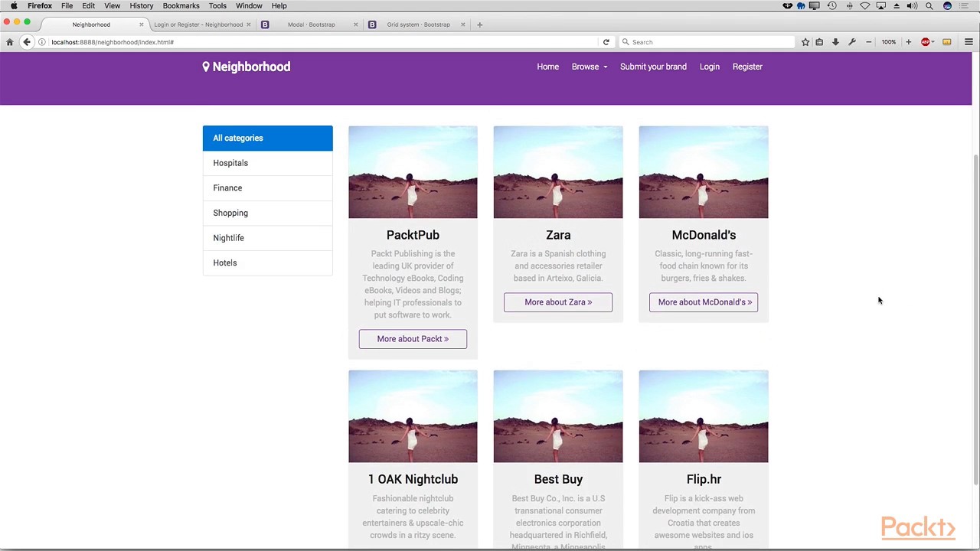Image resolution: width=980 pixels, height=551 pixels.
Task: Open Spotlight search in menu bar
Action: (x=929, y=5)
